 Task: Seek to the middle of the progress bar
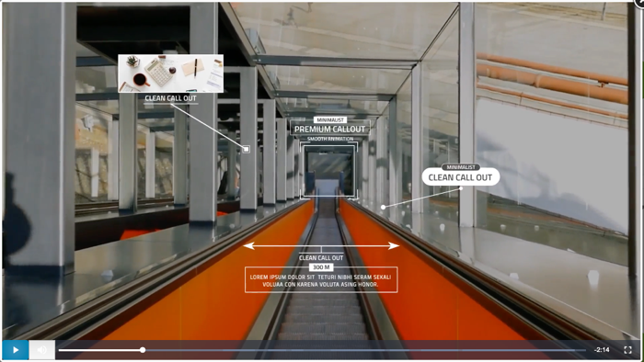point(322,350)
